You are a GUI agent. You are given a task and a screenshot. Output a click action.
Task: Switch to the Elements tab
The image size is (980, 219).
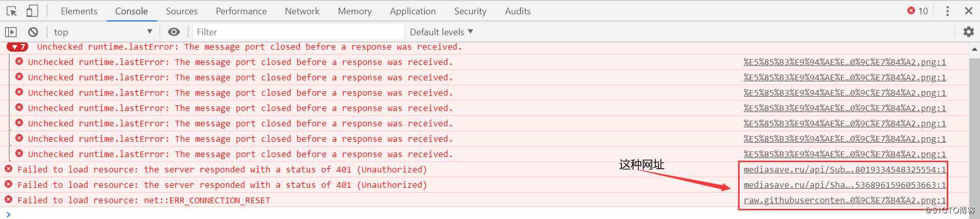click(79, 11)
